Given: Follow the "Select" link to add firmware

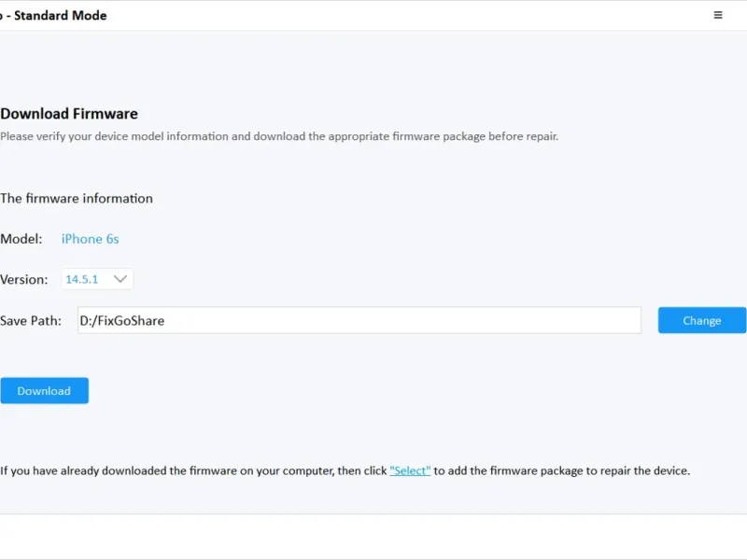Looking at the screenshot, I should [410, 471].
